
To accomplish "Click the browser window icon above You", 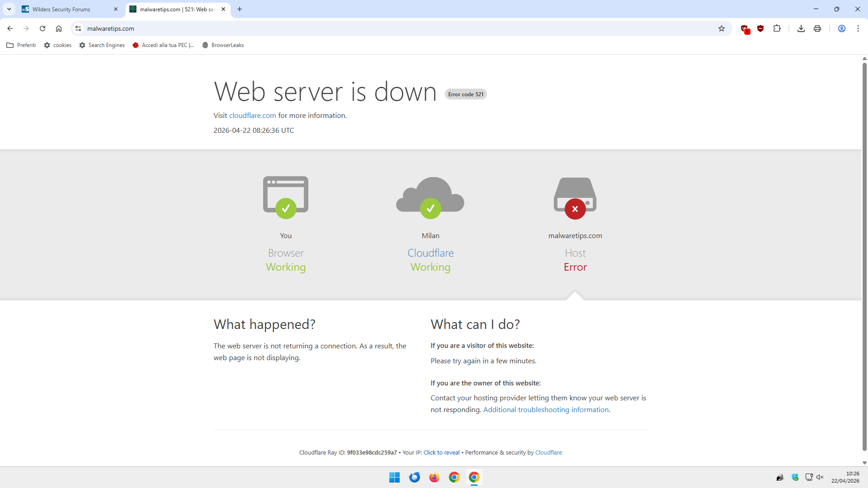I will click(x=286, y=197).
